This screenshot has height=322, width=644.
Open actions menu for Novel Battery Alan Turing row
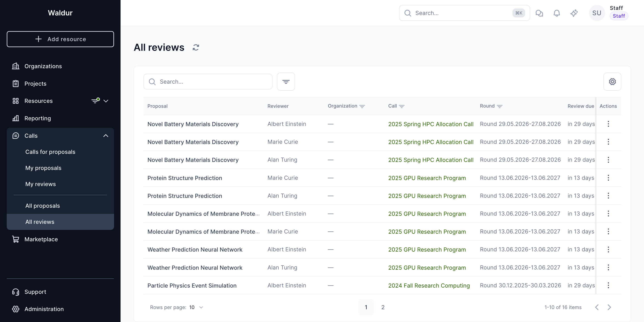[x=608, y=160]
